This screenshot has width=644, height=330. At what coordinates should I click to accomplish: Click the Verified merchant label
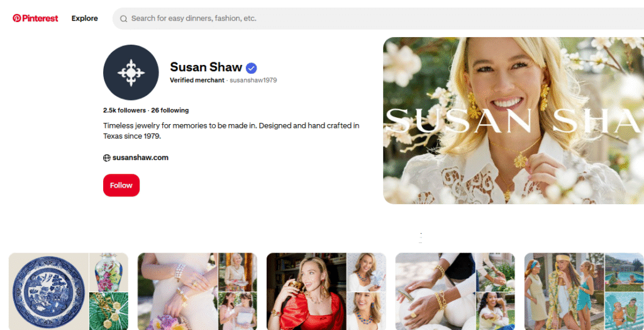[x=197, y=80]
